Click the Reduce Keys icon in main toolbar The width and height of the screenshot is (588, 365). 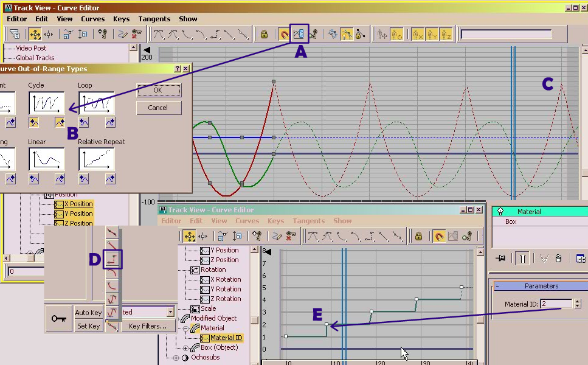[136, 35]
